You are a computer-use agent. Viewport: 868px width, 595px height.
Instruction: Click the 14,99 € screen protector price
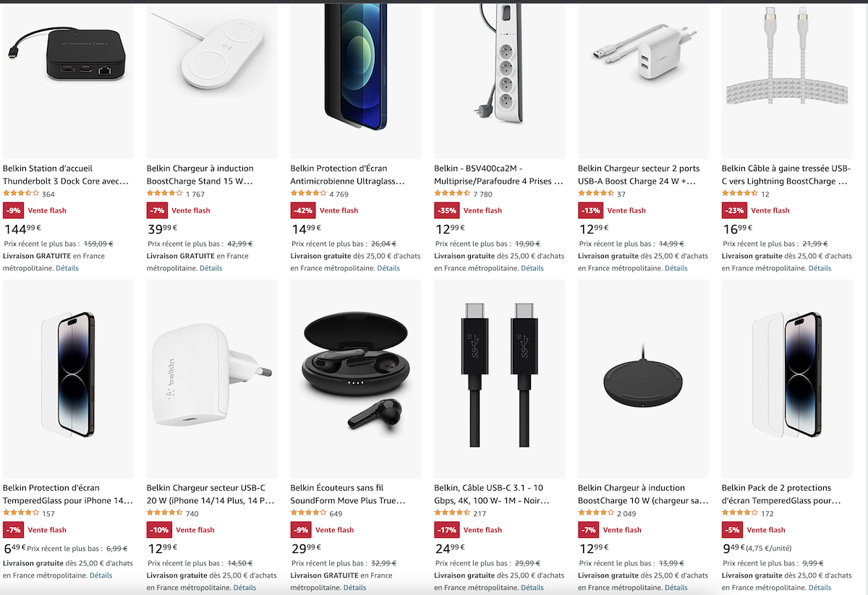(x=306, y=229)
